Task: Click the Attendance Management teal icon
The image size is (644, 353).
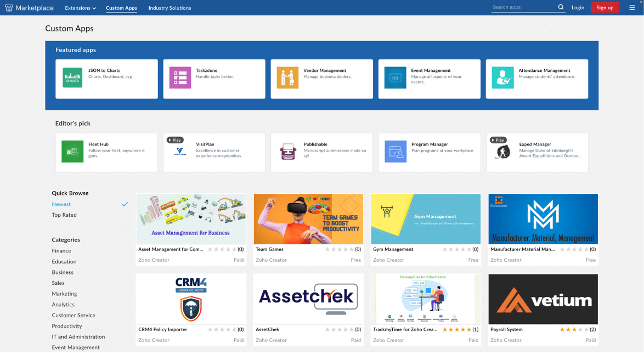Action: tap(502, 78)
